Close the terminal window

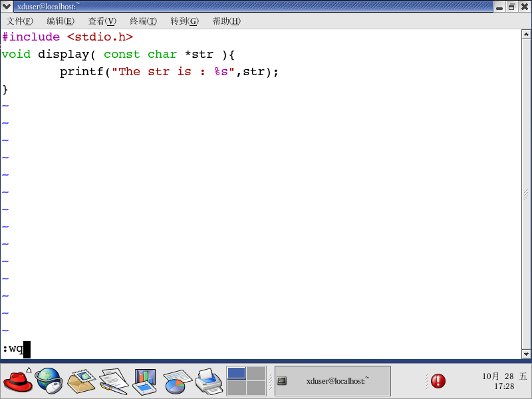click(524, 7)
